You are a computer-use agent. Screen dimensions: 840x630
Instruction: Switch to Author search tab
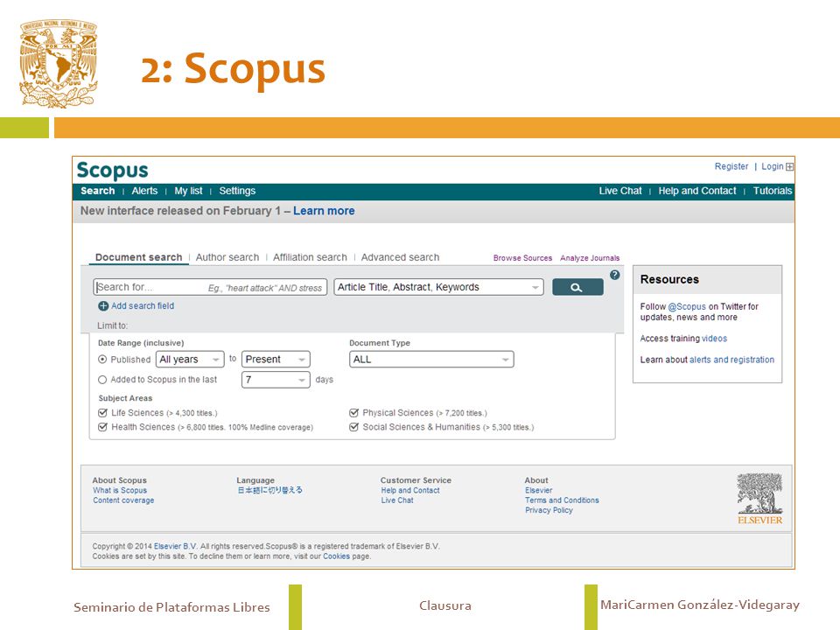point(227,257)
